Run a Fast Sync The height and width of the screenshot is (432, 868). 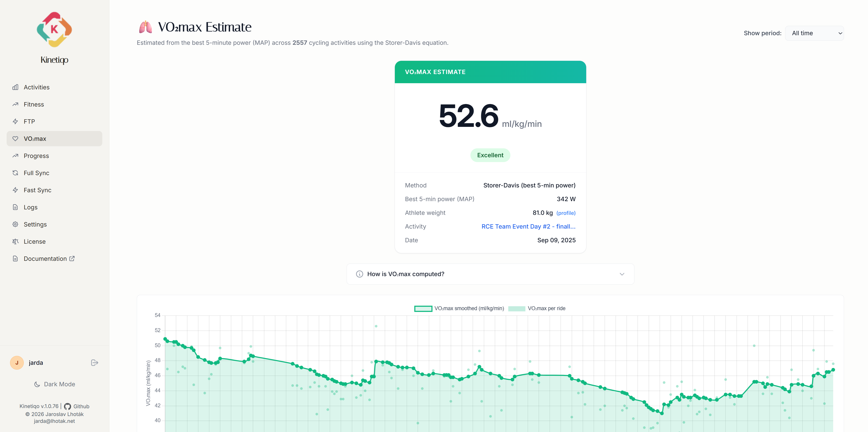[54, 190]
